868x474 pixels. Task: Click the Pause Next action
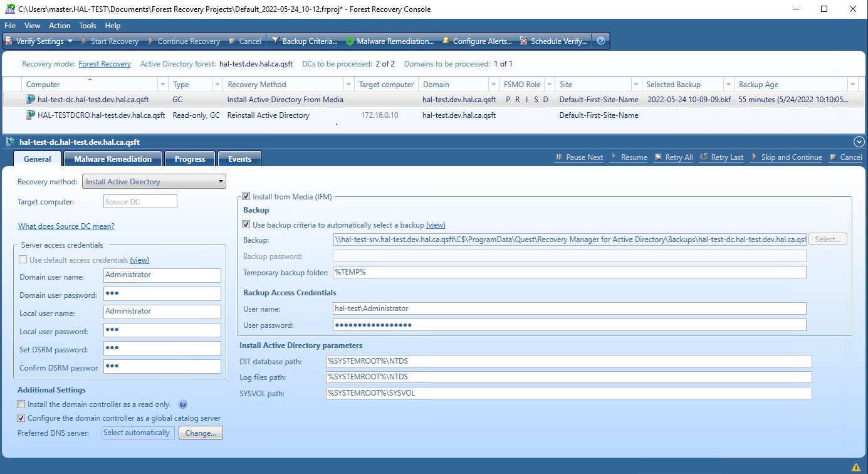[579, 157]
